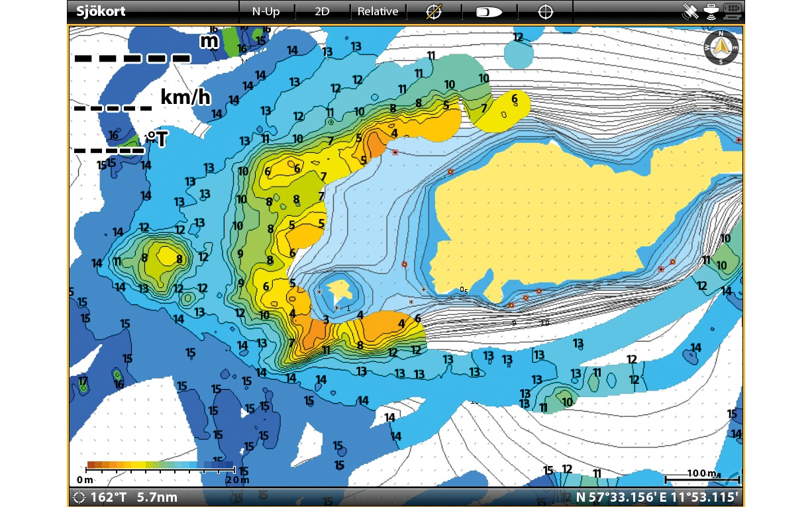Click the compass crosshair icon in status bar
The image size is (812, 507).
coord(79,497)
